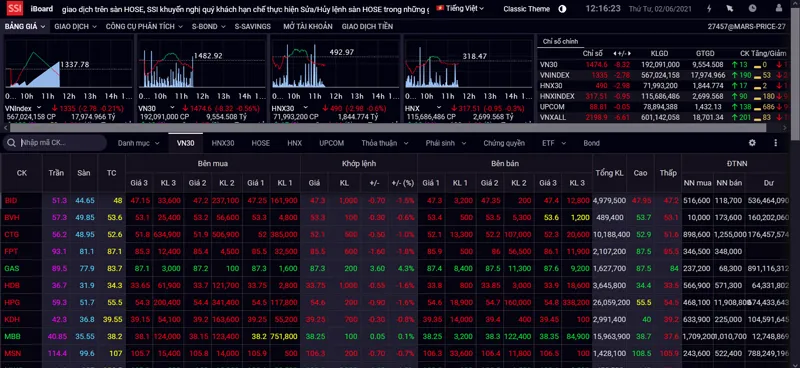Click the Chỉ số chính tab
This screenshot has width=800, height=368.
coord(560,42)
